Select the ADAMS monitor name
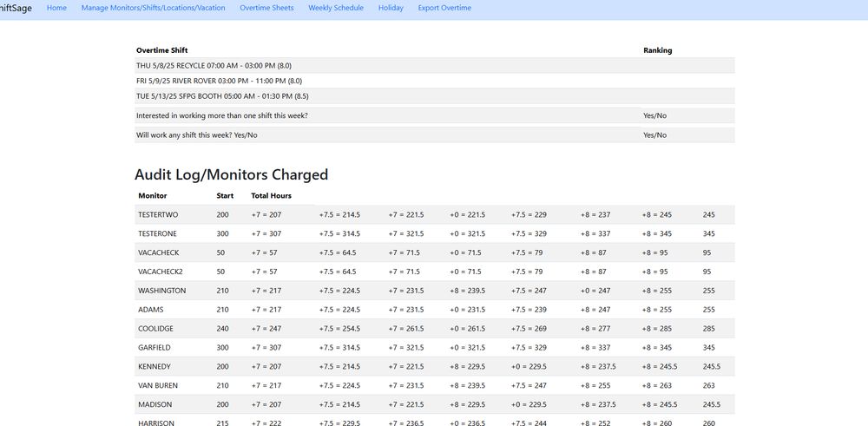The width and height of the screenshot is (868, 426). pos(150,310)
